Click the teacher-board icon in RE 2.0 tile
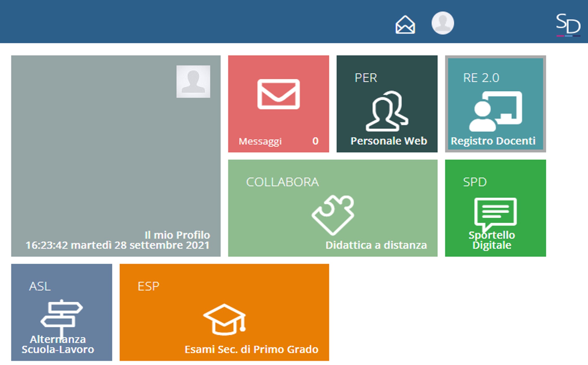Image resolution: width=588 pixels, height=365 pixels. (495, 111)
